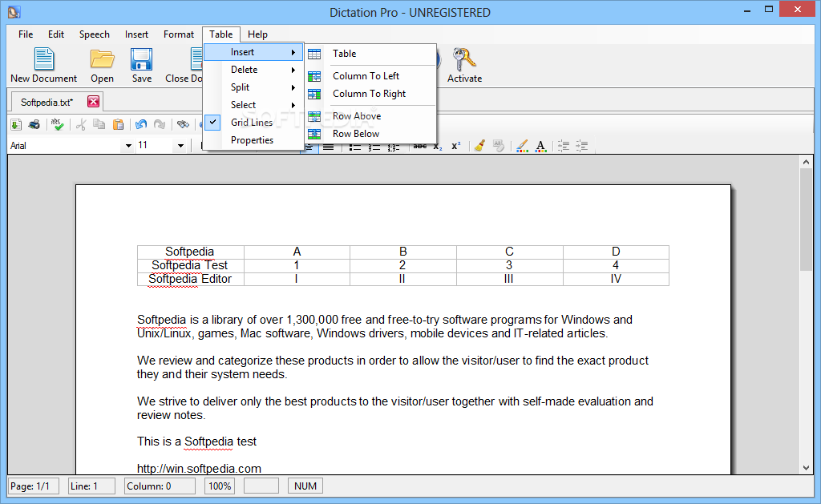Open the Arial font name dropdown

coord(128,146)
